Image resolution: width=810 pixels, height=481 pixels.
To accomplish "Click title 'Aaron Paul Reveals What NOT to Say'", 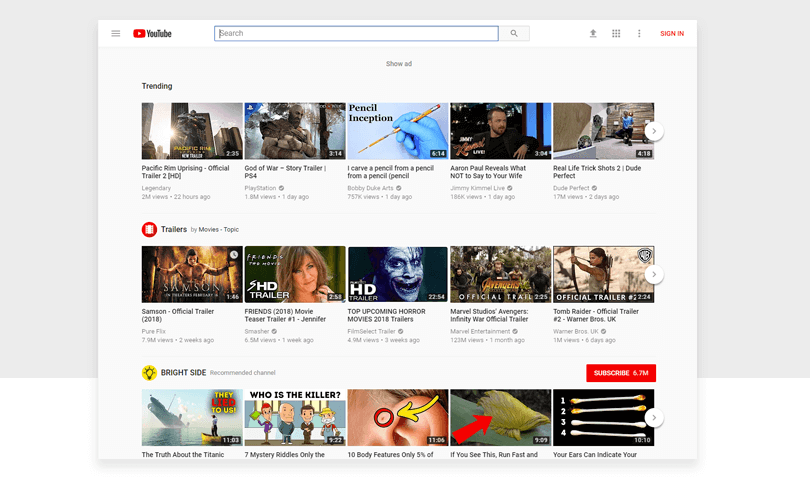I will 488,172.
